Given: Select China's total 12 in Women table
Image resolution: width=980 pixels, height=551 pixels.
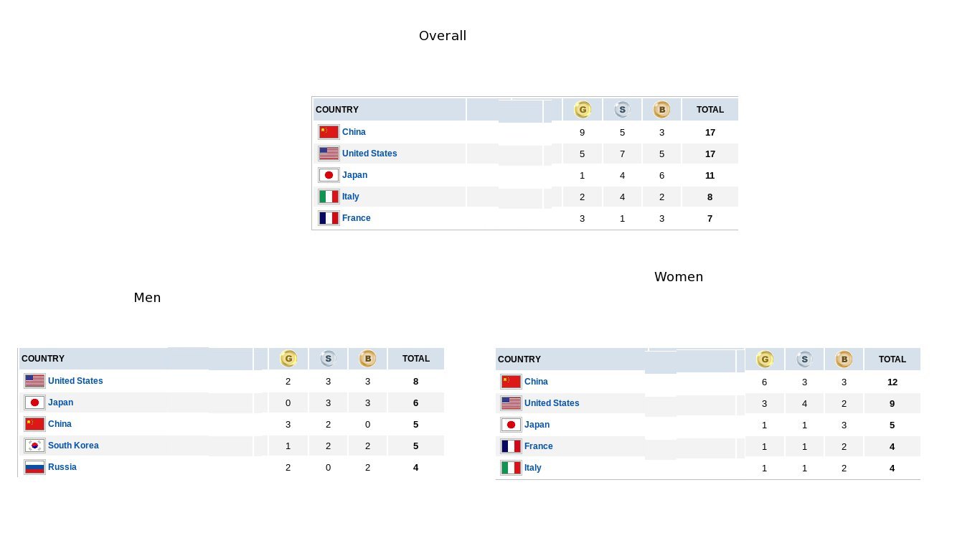Looking at the screenshot, I should [892, 382].
